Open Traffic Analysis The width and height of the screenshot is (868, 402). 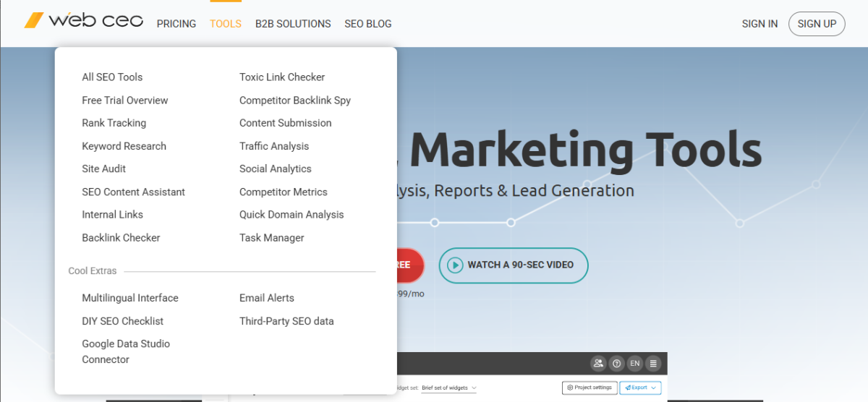coord(274,146)
